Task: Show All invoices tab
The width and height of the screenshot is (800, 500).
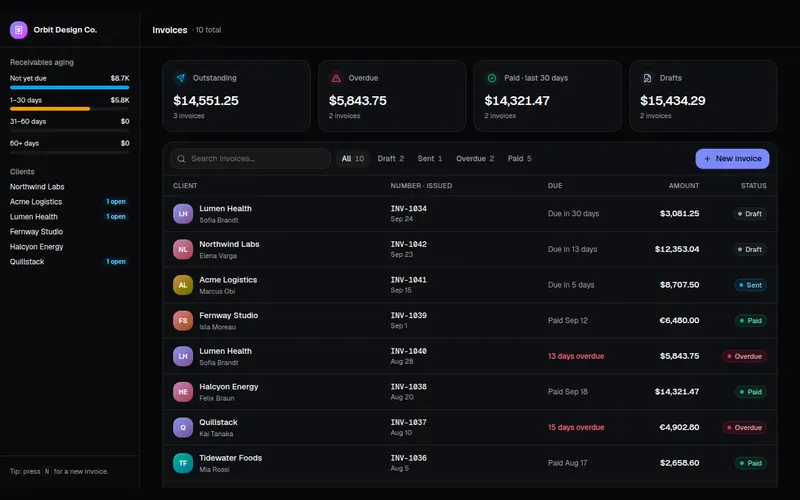Action: click(353, 159)
